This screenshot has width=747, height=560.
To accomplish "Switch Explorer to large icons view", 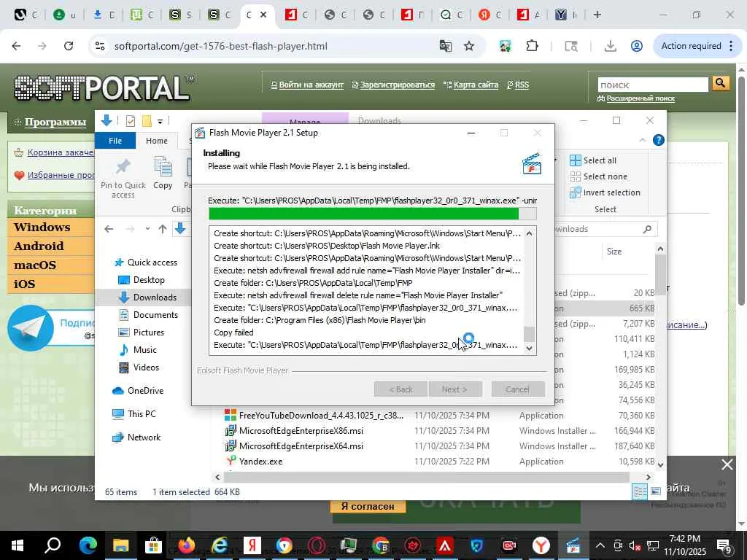I will click(x=656, y=491).
